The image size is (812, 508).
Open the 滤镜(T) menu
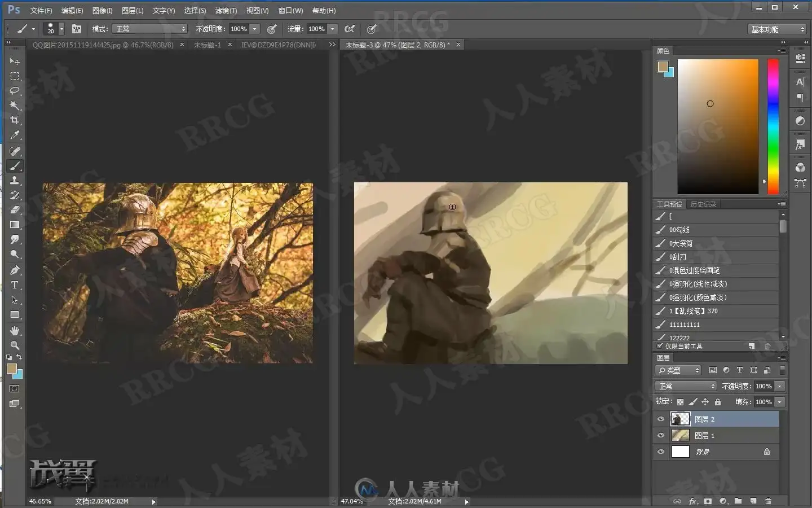point(226,10)
